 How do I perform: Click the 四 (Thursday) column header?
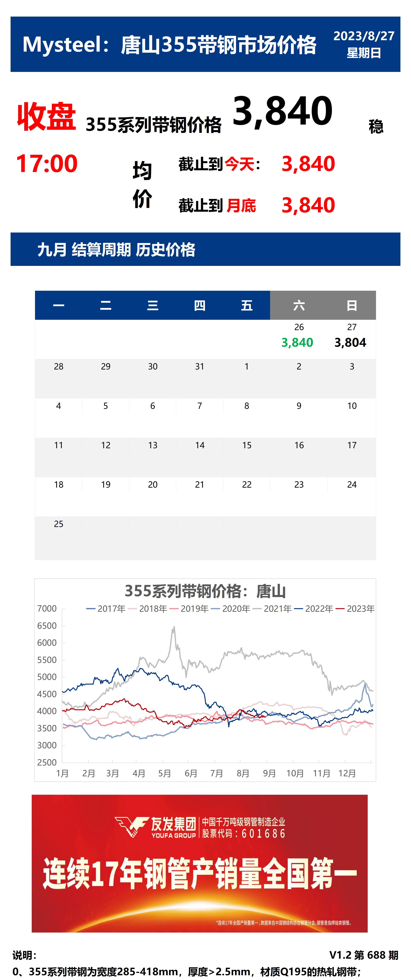(x=200, y=305)
